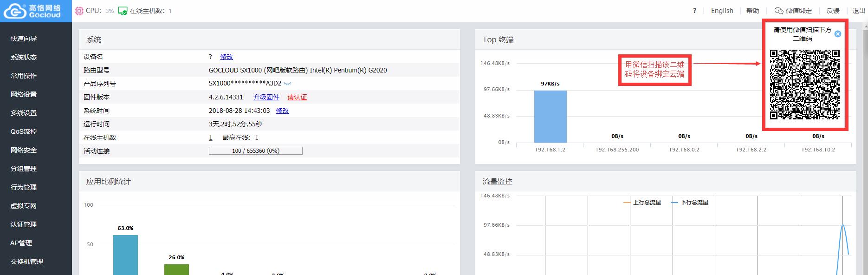The height and width of the screenshot is (275, 868).
Task: Click the red 请认证 link
Action: [x=297, y=97]
